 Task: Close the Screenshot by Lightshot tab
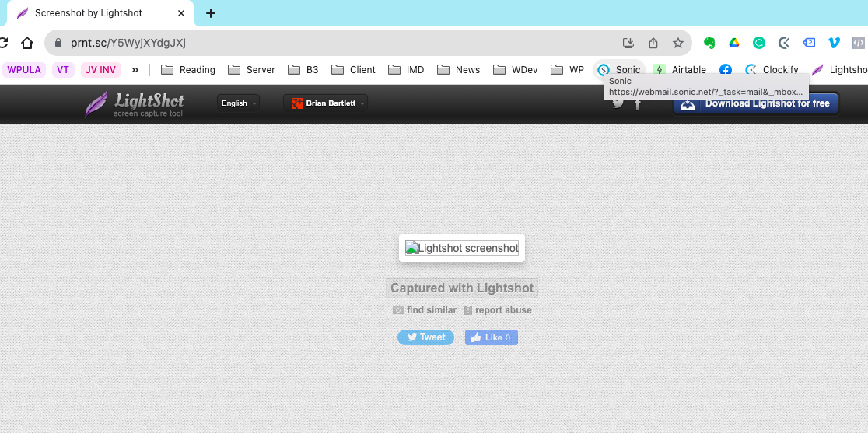point(181,13)
